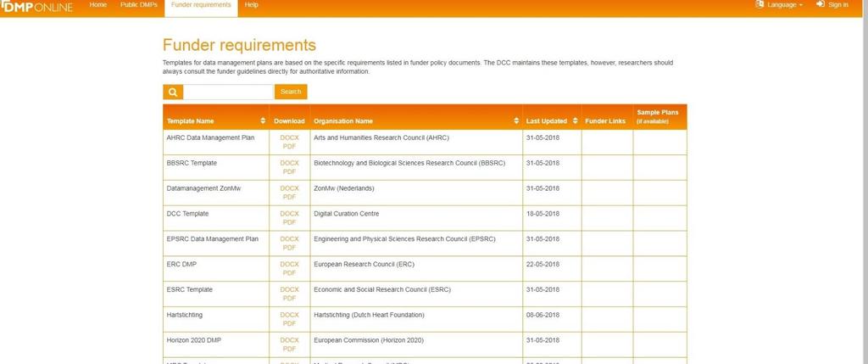The height and width of the screenshot is (364, 868).
Task: Sort by Last Updated arrows
Action: pos(576,120)
